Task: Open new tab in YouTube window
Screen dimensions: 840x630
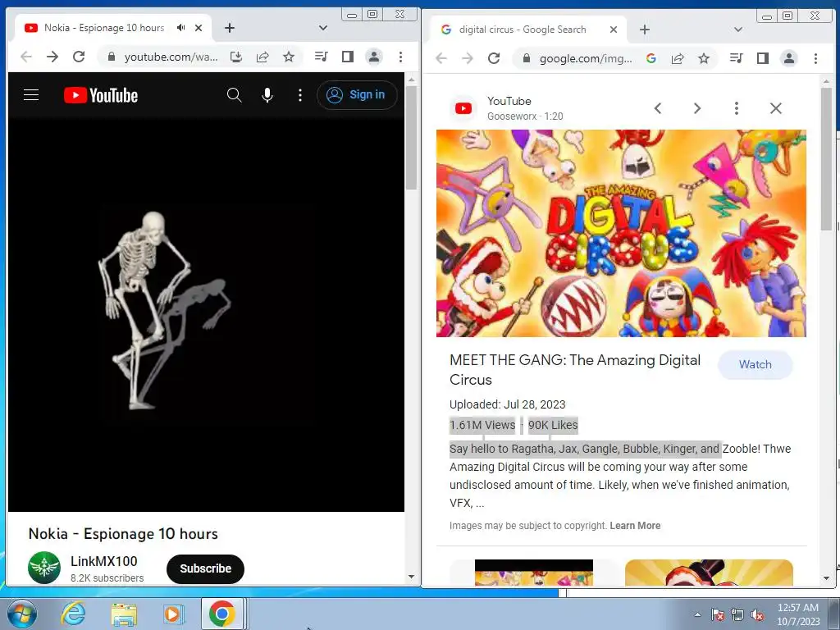Action: tap(230, 28)
